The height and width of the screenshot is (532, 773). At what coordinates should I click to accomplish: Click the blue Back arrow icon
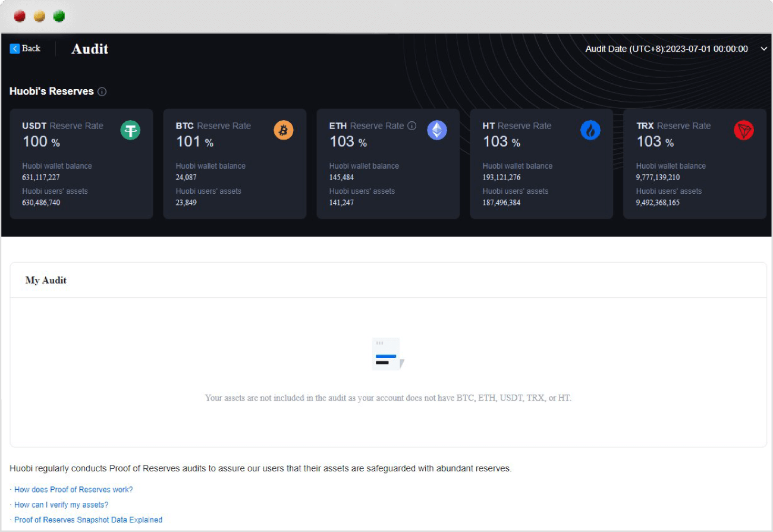(x=15, y=49)
